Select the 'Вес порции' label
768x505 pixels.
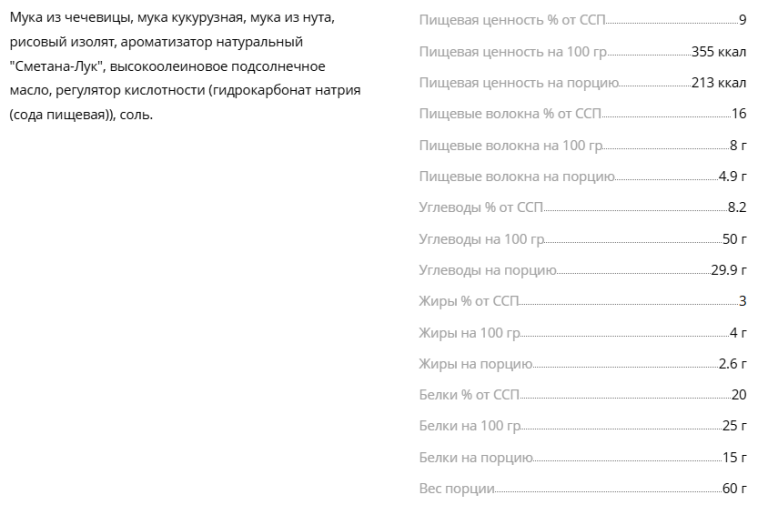point(456,489)
